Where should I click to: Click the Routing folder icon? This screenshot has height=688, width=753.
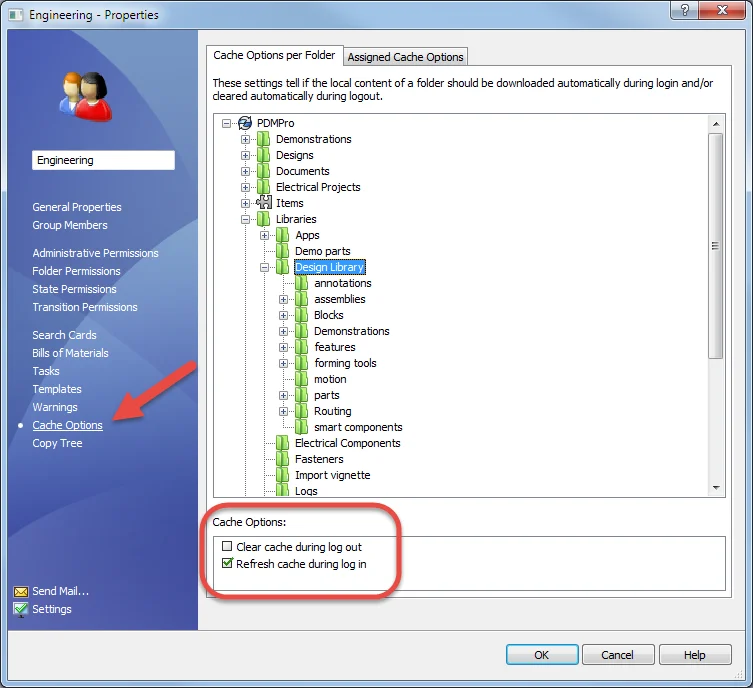tap(302, 411)
